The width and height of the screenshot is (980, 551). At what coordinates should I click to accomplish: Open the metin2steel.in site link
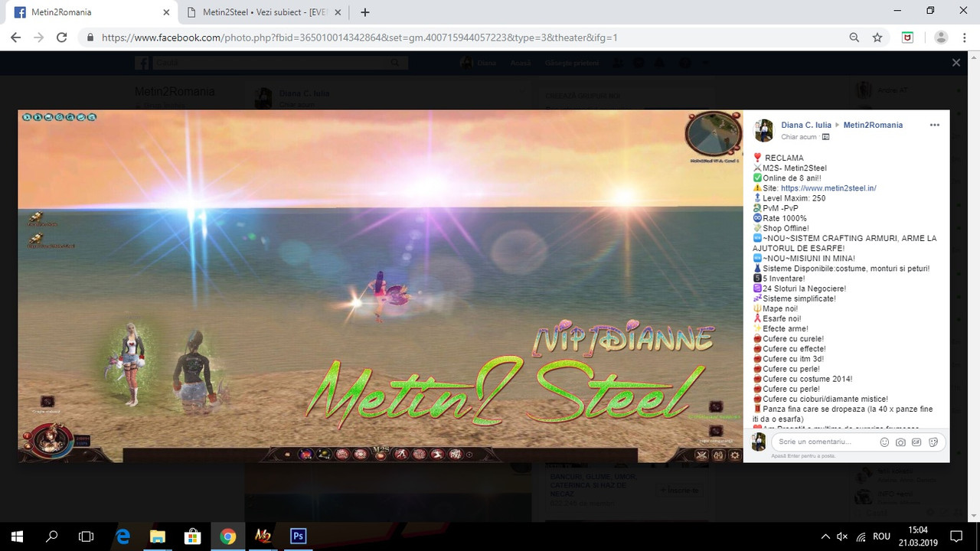point(828,188)
